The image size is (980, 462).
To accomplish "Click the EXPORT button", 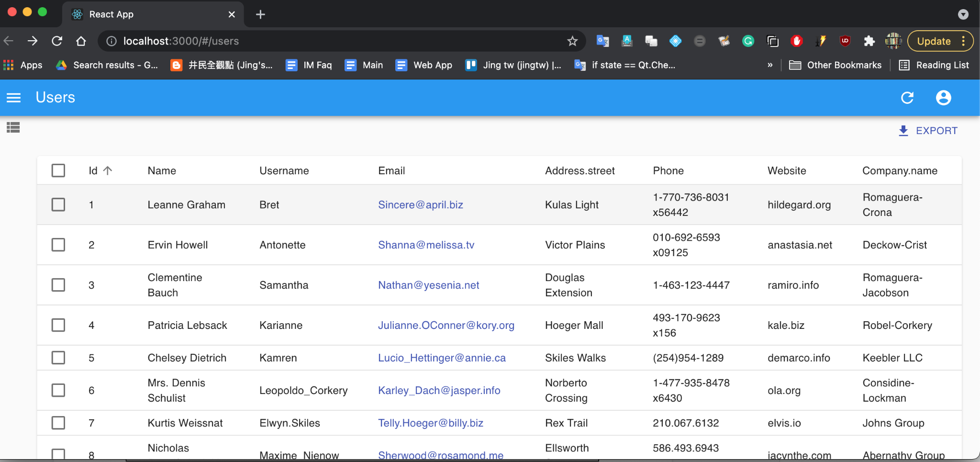I will [927, 131].
